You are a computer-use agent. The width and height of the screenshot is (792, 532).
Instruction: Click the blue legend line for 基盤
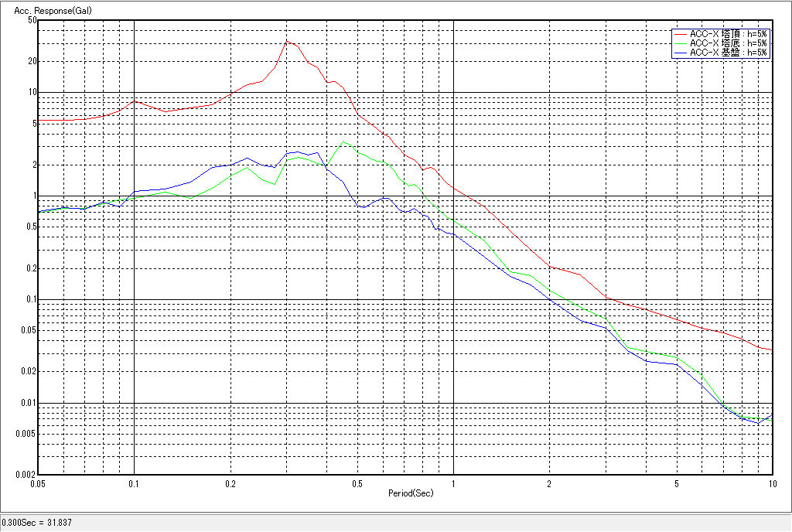[x=681, y=53]
